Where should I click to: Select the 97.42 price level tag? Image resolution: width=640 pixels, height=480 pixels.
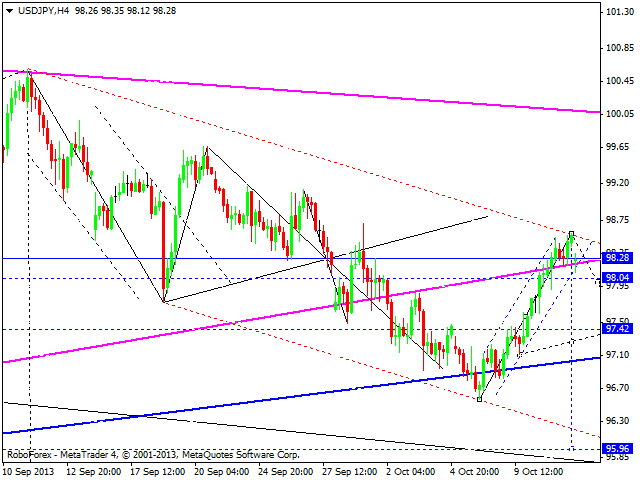coord(619,329)
